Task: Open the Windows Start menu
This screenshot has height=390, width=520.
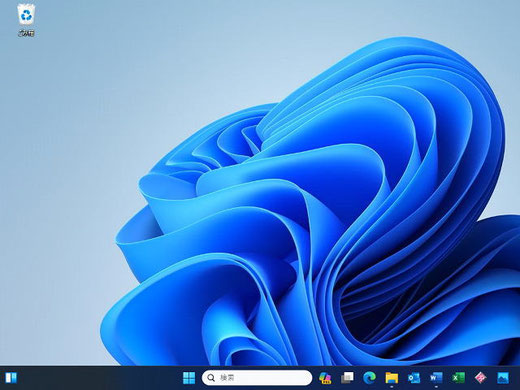Action: point(189,378)
